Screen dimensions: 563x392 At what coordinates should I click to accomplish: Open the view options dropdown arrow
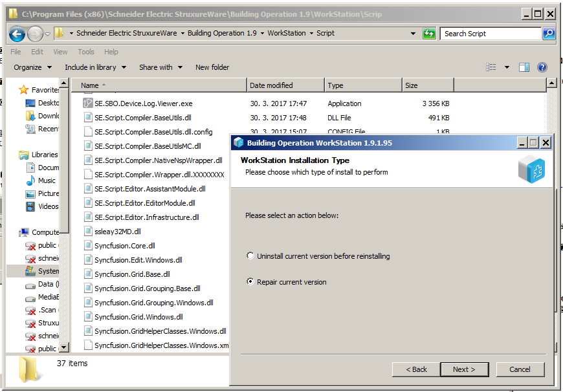click(x=507, y=67)
